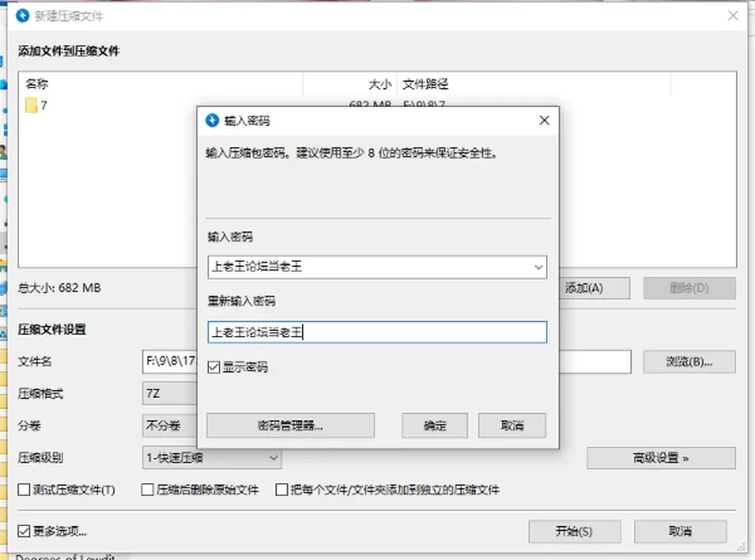Click the Bandizip logo in the password dialog title bar
Image resolution: width=755 pixels, height=560 pixels.
(x=212, y=120)
